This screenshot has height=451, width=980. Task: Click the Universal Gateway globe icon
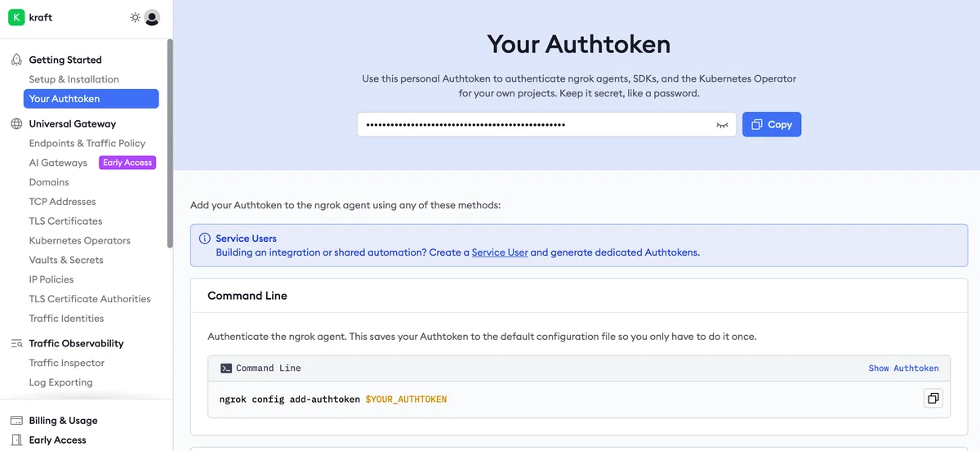click(16, 124)
